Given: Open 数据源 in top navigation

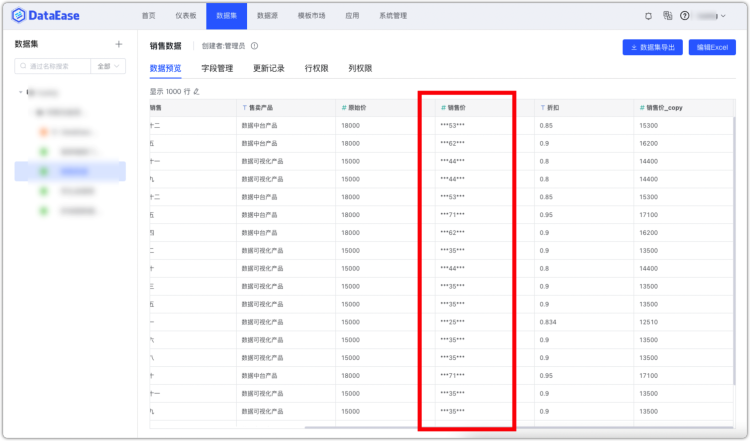Looking at the screenshot, I should (267, 16).
